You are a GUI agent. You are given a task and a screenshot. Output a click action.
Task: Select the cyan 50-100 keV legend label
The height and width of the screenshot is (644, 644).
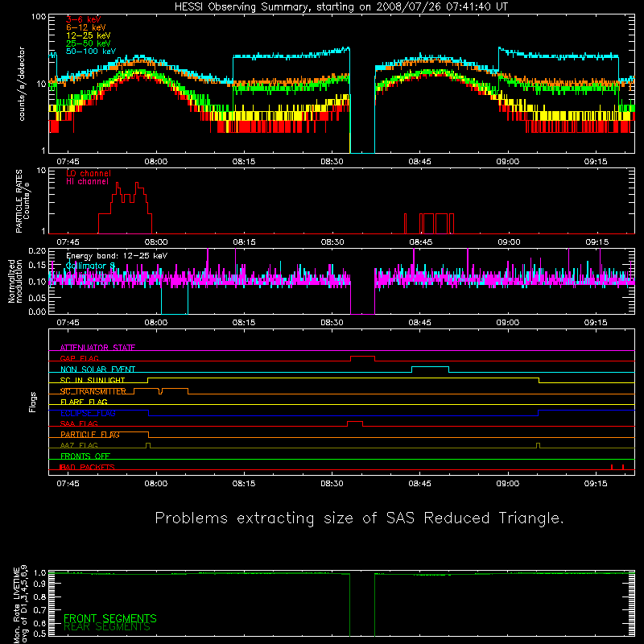91,52
